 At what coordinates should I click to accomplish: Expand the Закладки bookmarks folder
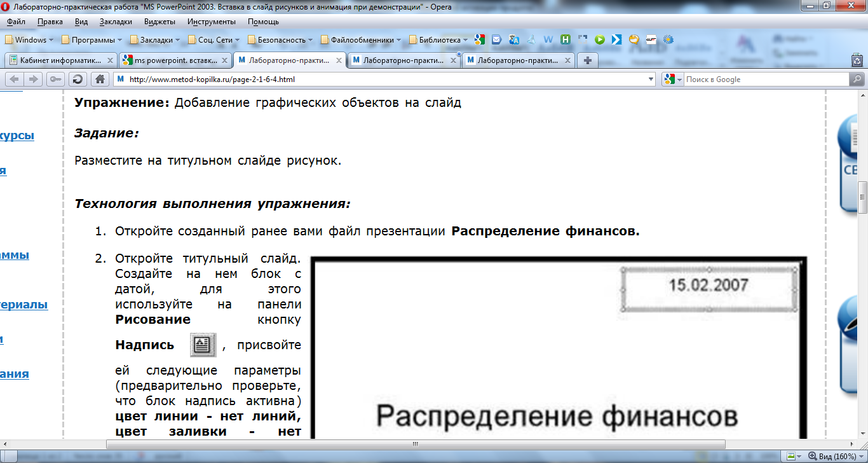154,39
